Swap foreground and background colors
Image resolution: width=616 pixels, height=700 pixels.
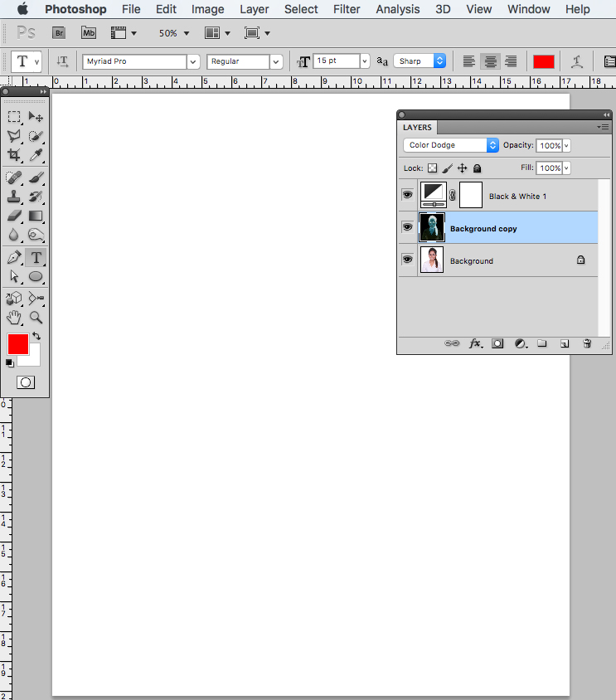pyautogui.click(x=36, y=336)
